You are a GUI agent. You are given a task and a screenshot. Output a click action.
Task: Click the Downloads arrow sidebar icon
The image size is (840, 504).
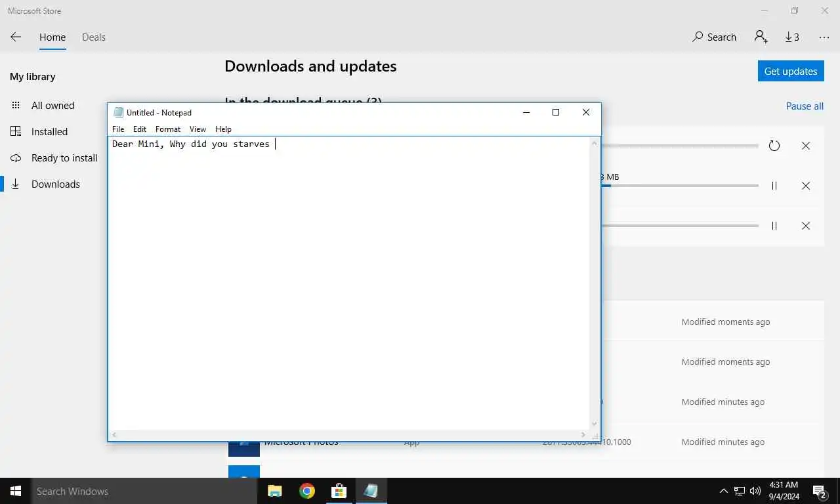point(16,184)
